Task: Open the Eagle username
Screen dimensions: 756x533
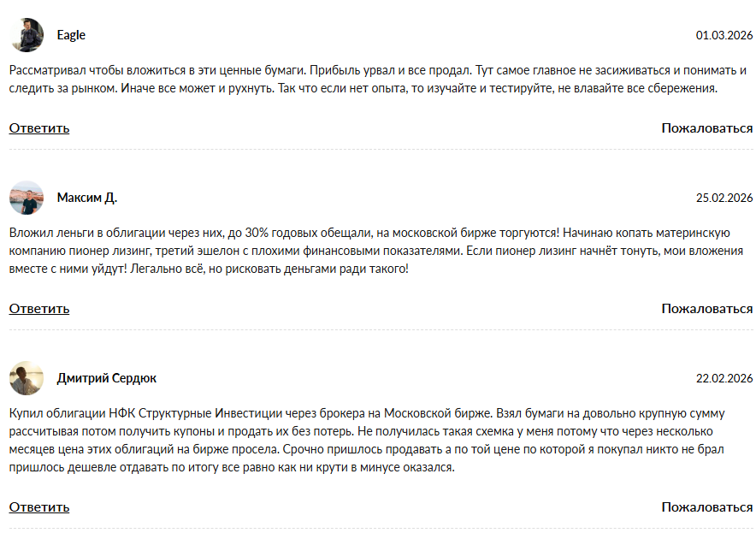Action: coord(71,35)
